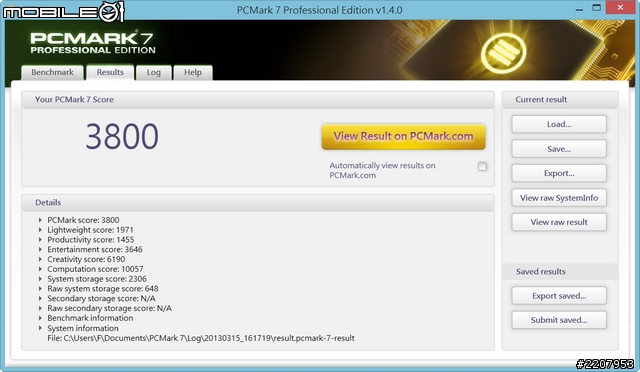Enable Automatically view results on PCMark.com checkbox
640x372 pixels.
point(482,166)
